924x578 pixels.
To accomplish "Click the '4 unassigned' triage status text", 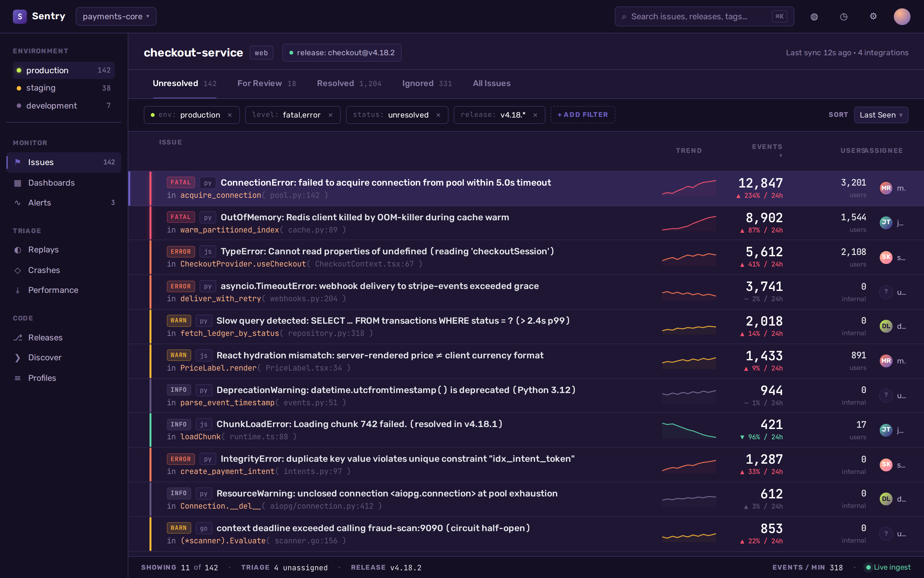I will pyautogui.click(x=301, y=568).
